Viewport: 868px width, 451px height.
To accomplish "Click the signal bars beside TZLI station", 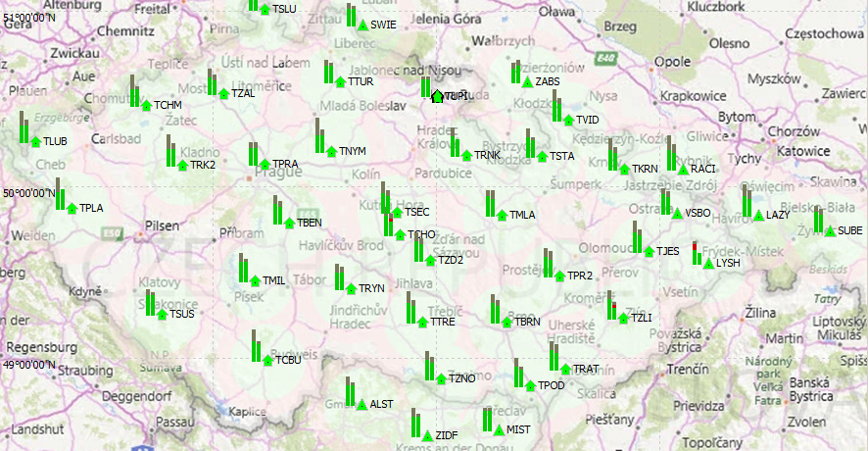I will [611, 306].
